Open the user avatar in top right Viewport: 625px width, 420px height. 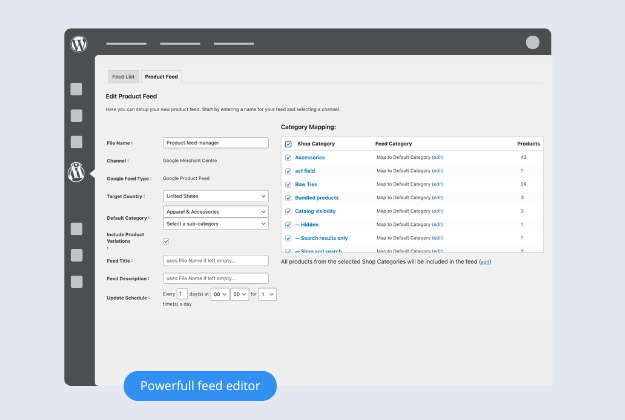[x=532, y=43]
